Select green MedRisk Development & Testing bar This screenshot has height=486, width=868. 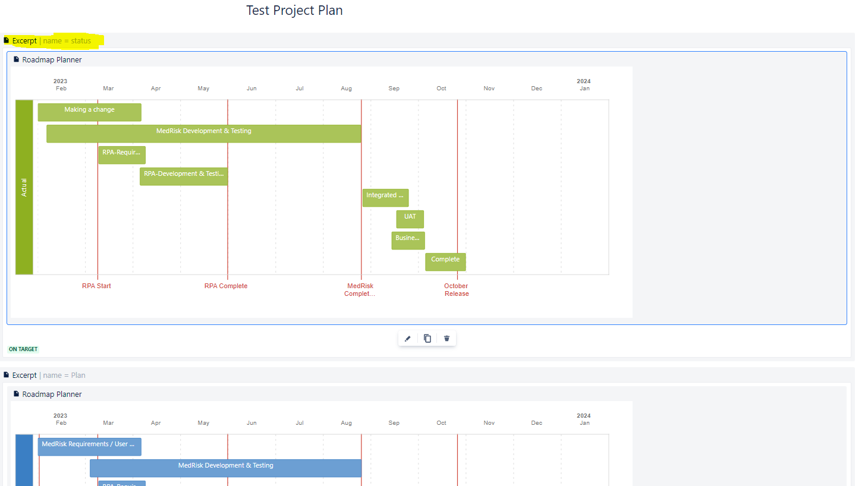point(204,134)
